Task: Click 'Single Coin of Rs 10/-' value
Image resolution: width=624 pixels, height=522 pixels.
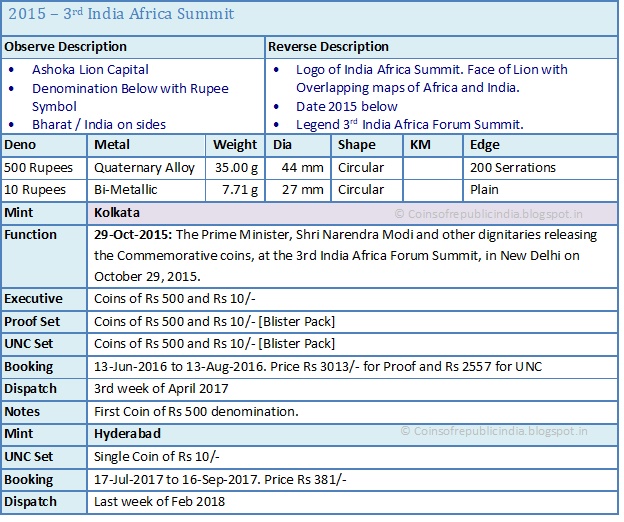Action: tap(156, 457)
